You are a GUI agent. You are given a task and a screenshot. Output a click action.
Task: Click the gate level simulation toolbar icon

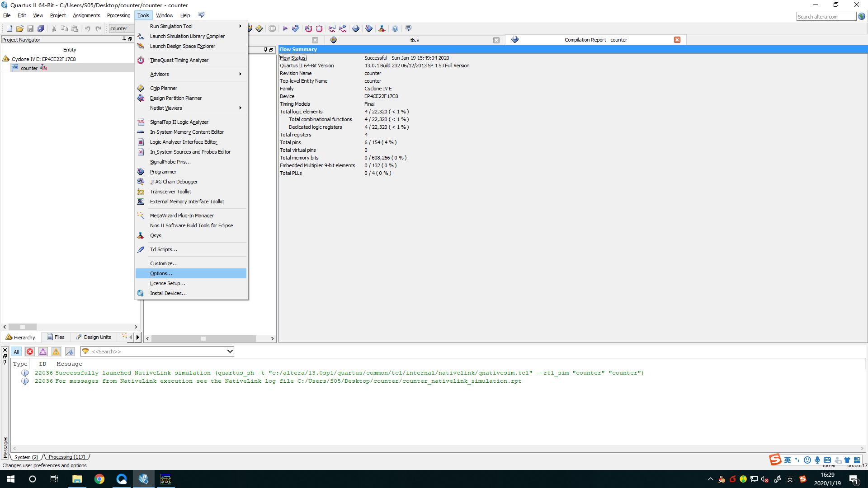[x=343, y=28]
